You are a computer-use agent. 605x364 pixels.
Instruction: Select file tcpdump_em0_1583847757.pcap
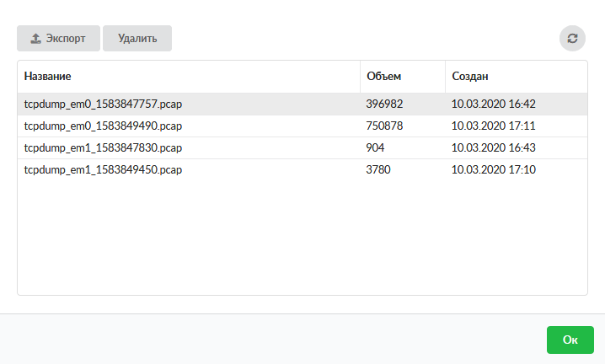104,104
